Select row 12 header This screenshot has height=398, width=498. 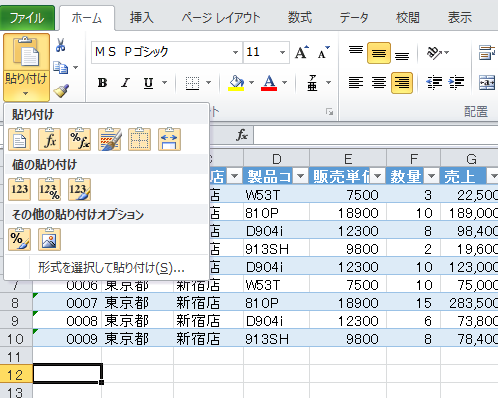click(x=16, y=375)
